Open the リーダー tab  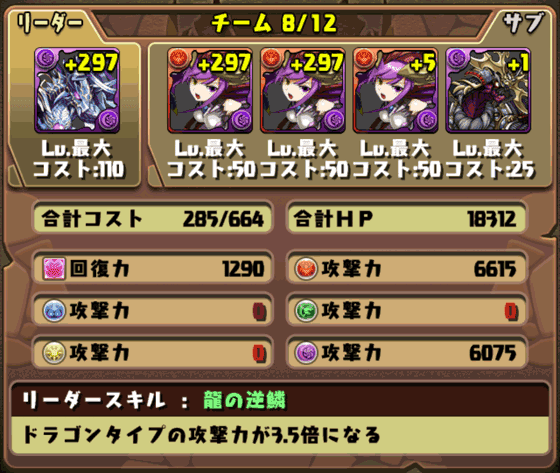coord(50,24)
